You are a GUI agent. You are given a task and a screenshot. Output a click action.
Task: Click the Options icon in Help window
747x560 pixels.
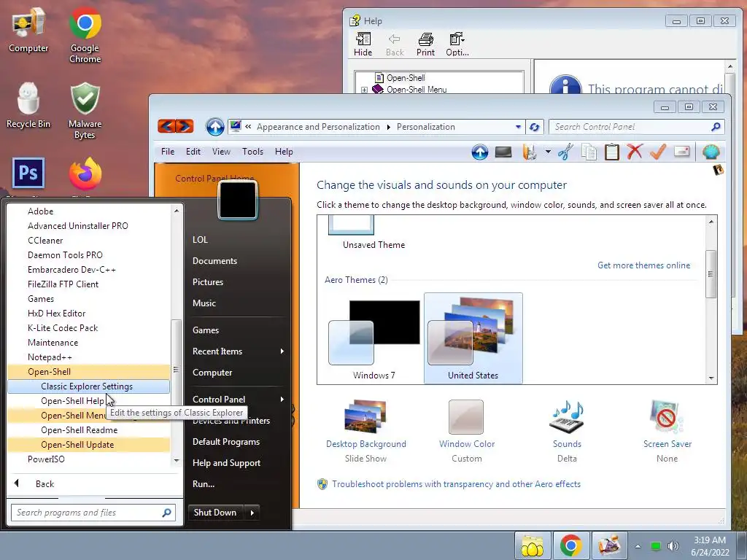point(457,44)
